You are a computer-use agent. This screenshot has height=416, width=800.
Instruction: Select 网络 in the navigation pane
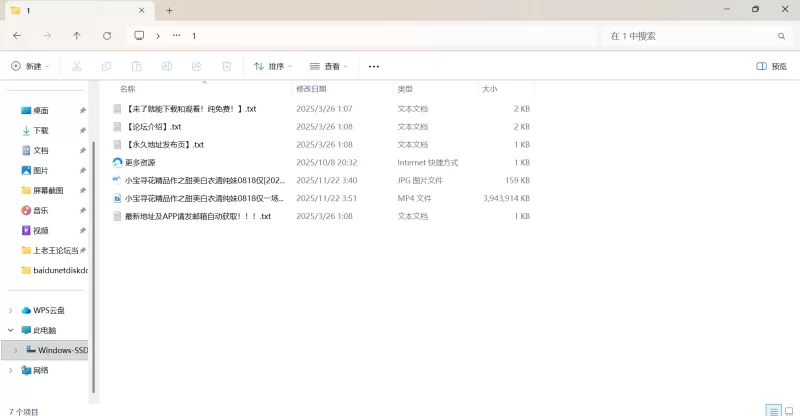coord(41,370)
